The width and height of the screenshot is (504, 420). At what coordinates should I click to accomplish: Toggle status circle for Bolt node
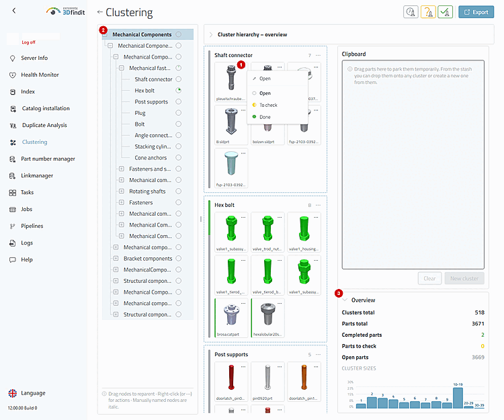[x=178, y=124]
